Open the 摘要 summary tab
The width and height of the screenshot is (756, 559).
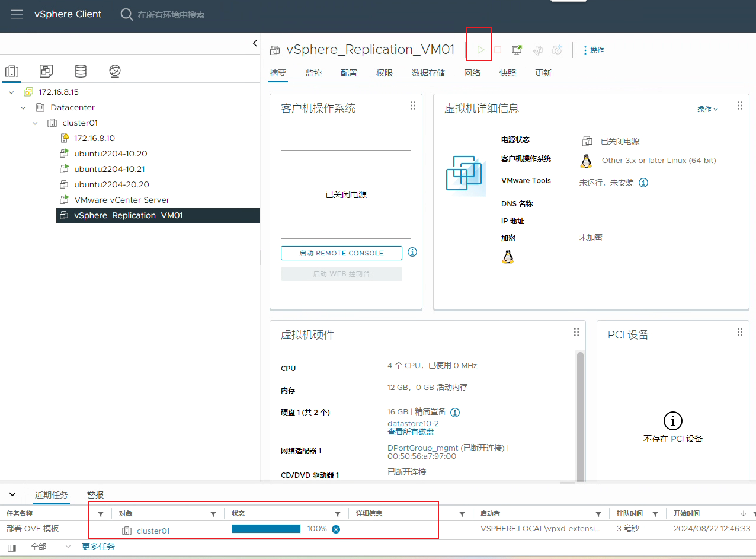(278, 73)
